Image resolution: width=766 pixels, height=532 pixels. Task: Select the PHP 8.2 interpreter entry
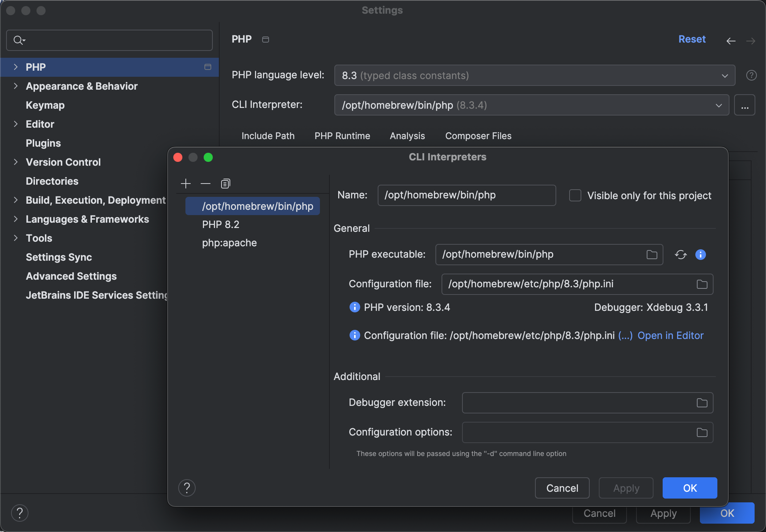(220, 224)
